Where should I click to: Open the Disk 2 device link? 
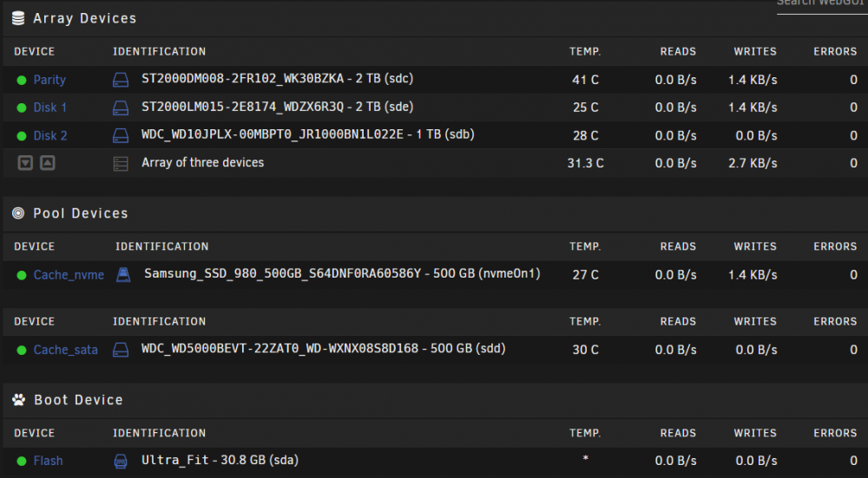pyautogui.click(x=50, y=135)
